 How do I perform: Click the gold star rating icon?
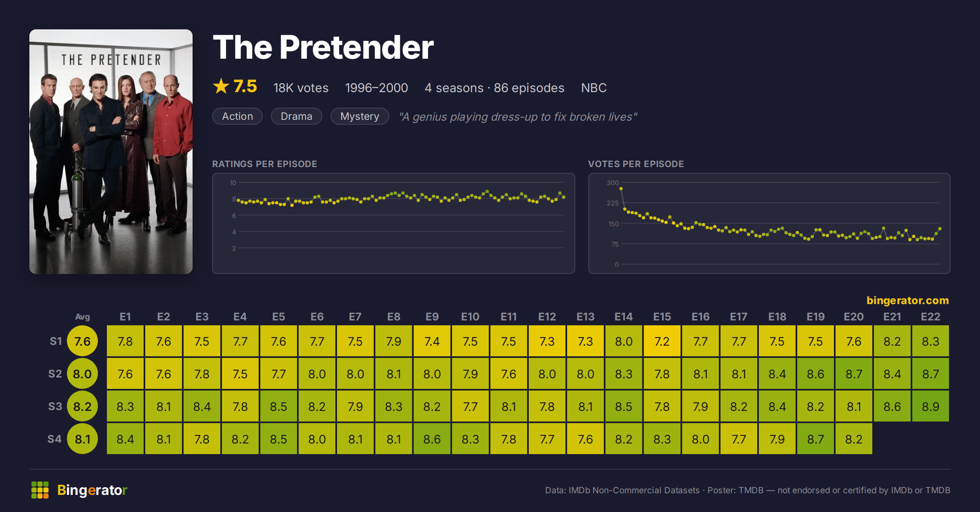pyautogui.click(x=221, y=86)
